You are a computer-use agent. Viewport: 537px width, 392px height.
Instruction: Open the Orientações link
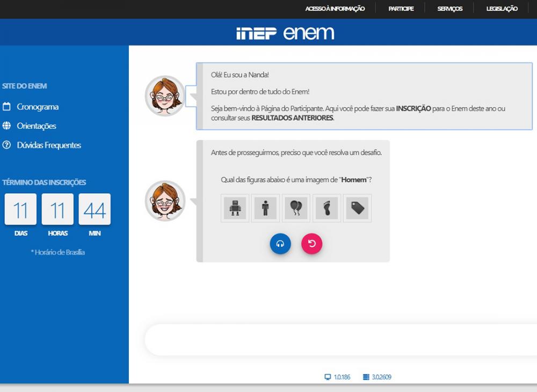pyautogui.click(x=37, y=126)
